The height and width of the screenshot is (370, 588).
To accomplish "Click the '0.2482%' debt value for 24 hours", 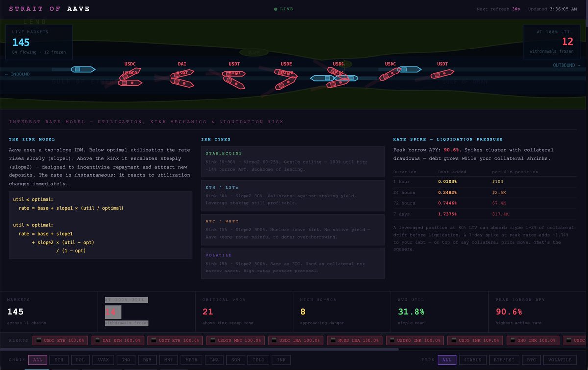I will pos(447,193).
